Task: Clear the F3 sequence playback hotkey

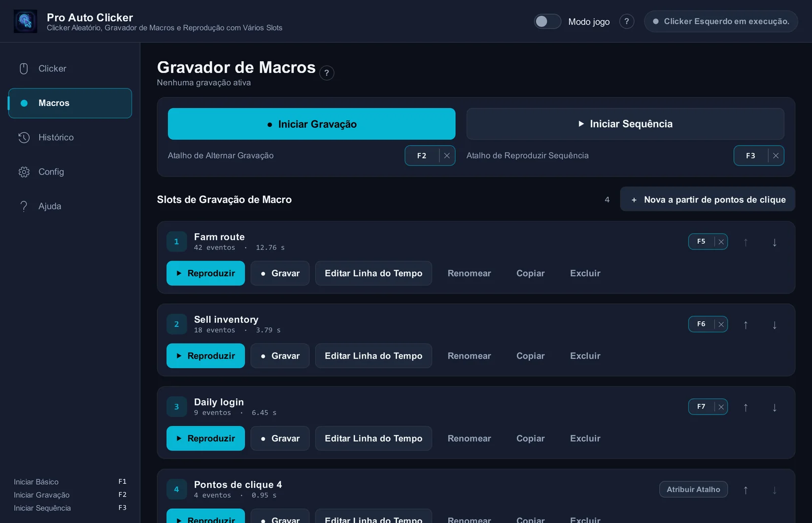Action: tap(775, 156)
